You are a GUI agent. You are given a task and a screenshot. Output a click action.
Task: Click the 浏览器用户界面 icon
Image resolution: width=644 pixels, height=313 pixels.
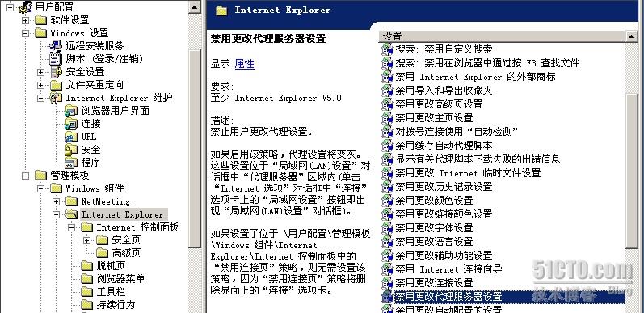tap(71, 111)
